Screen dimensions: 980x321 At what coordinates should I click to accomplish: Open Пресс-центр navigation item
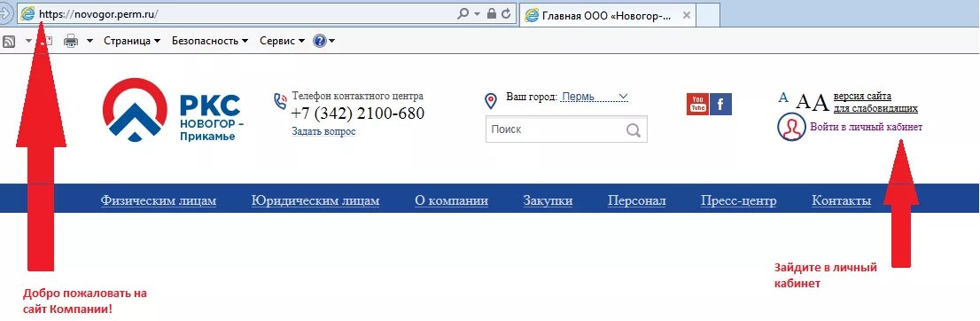click(x=739, y=201)
